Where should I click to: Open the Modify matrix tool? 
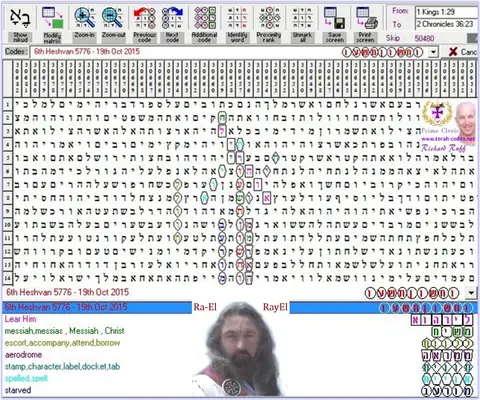52,18
